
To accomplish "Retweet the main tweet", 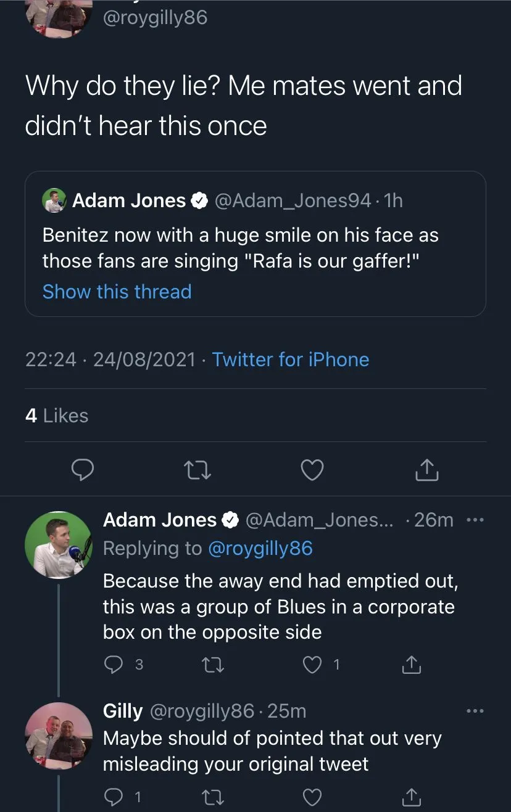I will (198, 470).
